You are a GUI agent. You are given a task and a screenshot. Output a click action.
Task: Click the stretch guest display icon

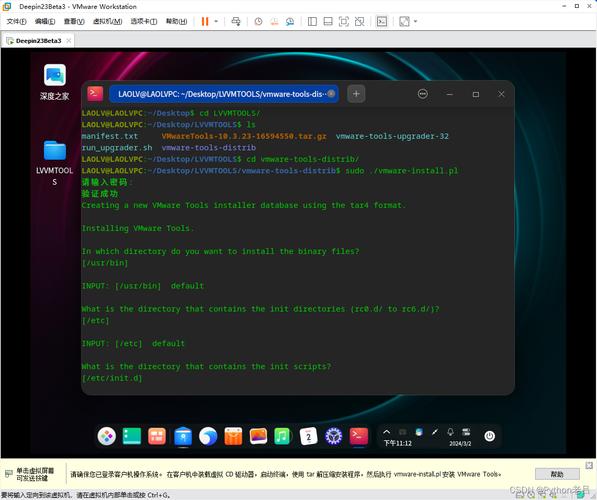[404, 21]
